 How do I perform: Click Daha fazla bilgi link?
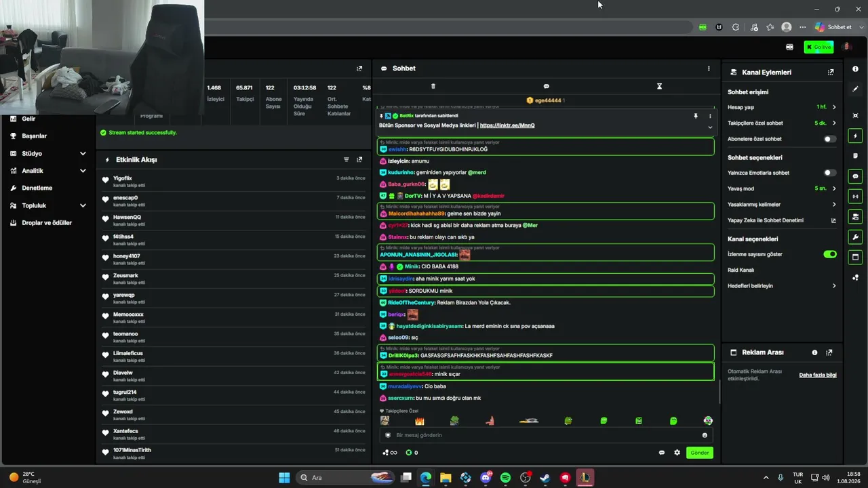point(818,375)
